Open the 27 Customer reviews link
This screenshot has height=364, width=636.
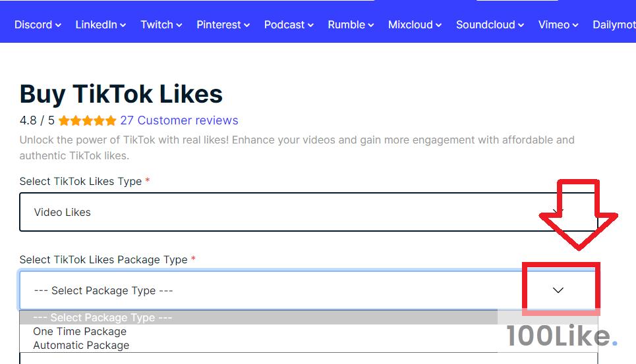tap(179, 120)
